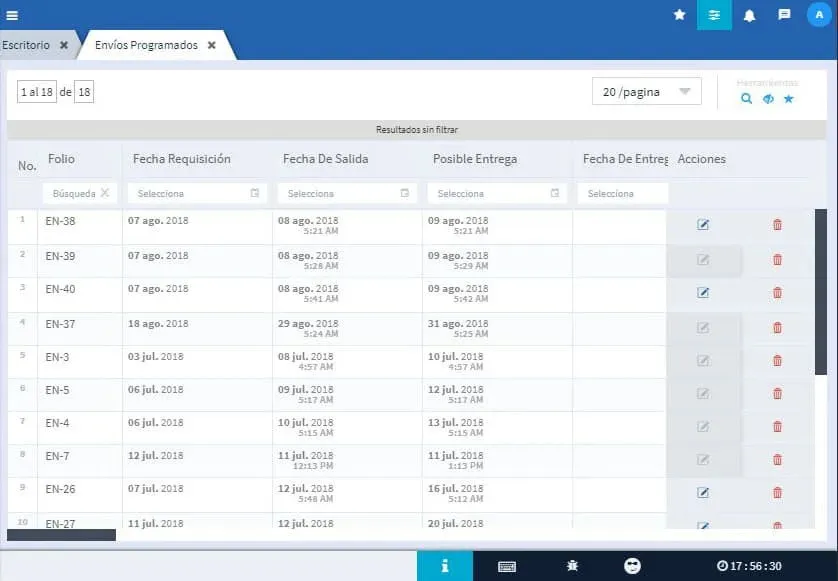Screen dimensions: 838x581
Task: Toggle the settings sliders panel button
Action: 714,15
